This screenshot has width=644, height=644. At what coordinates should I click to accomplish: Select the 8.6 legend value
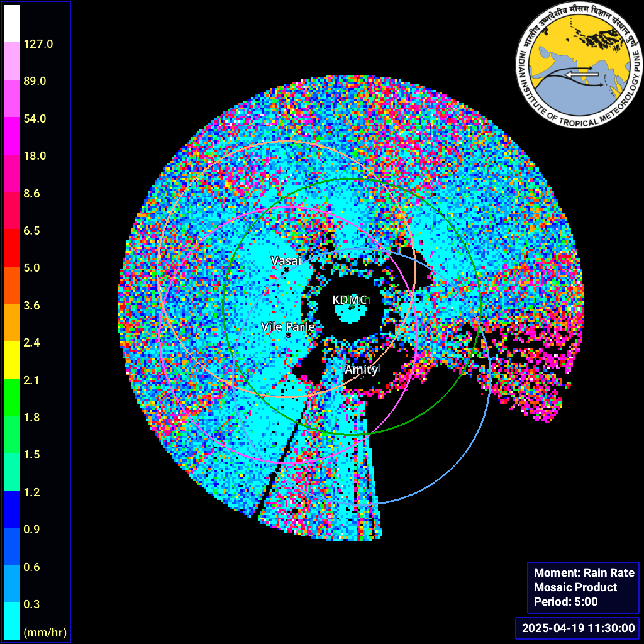pos(31,194)
